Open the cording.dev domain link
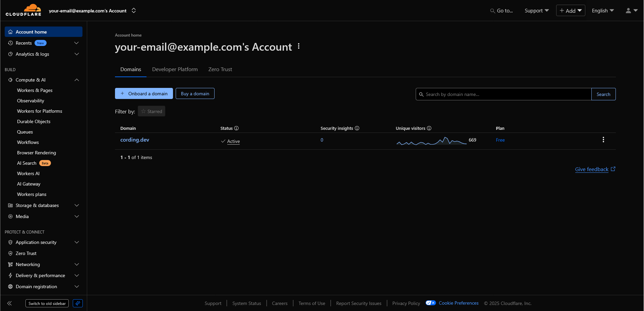The width and height of the screenshot is (644, 311). [135, 140]
